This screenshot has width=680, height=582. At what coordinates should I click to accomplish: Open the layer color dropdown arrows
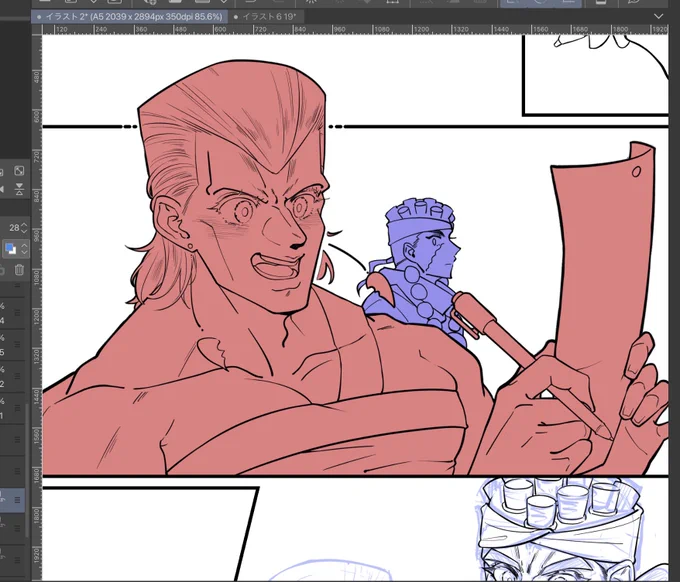coord(24,249)
